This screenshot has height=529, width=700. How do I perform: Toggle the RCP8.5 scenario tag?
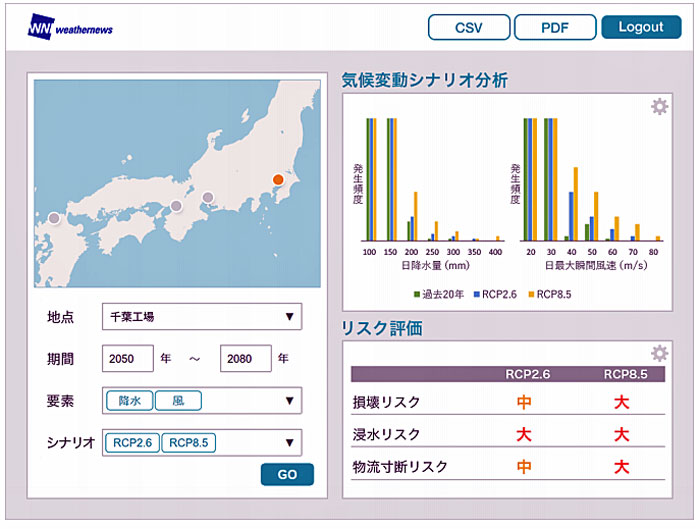point(188,443)
